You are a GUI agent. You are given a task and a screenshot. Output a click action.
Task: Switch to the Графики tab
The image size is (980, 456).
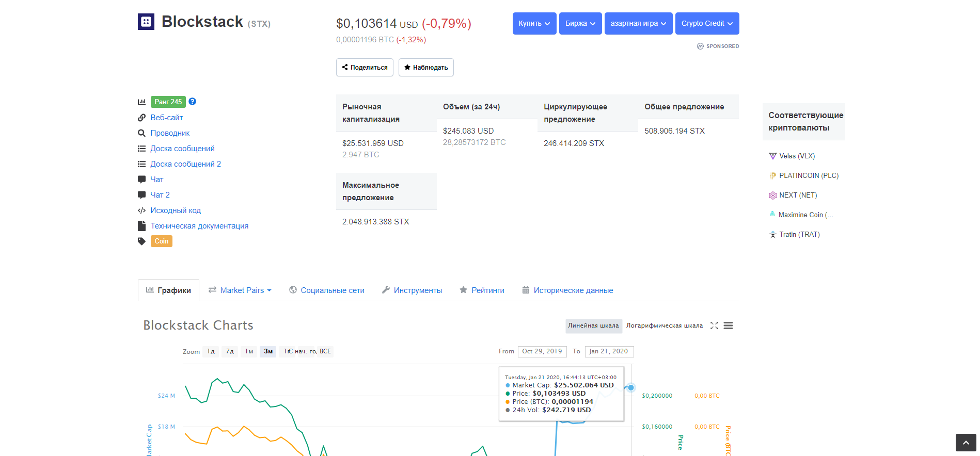pyautogui.click(x=168, y=290)
